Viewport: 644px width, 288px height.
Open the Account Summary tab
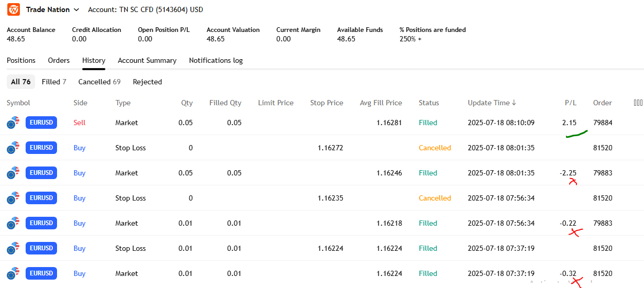(x=147, y=60)
